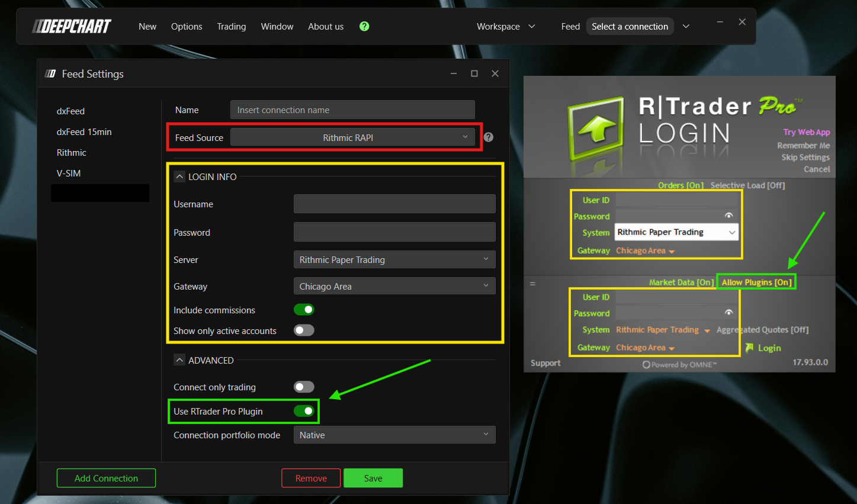Image resolution: width=857 pixels, height=504 pixels.
Task: Click Cancel in R|Trader Pro login
Action: coord(817,169)
